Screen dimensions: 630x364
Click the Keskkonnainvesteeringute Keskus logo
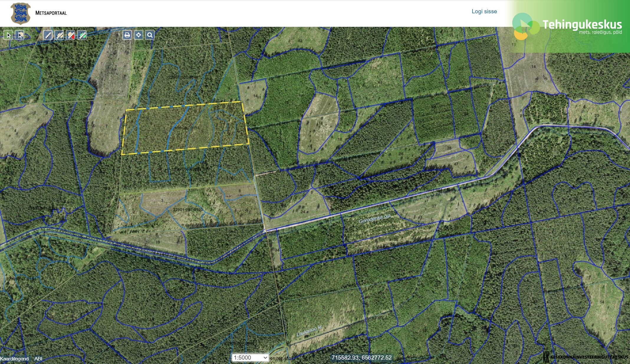point(585,357)
